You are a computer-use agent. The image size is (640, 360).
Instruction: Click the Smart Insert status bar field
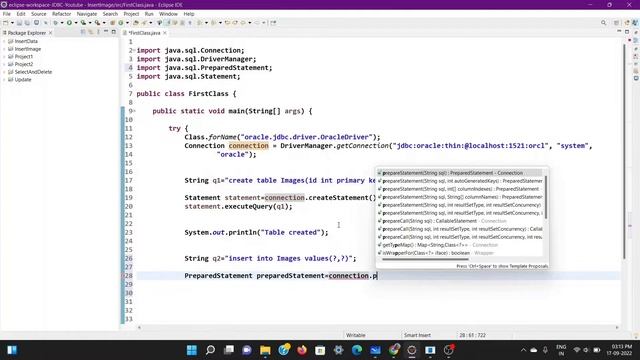tap(417, 335)
